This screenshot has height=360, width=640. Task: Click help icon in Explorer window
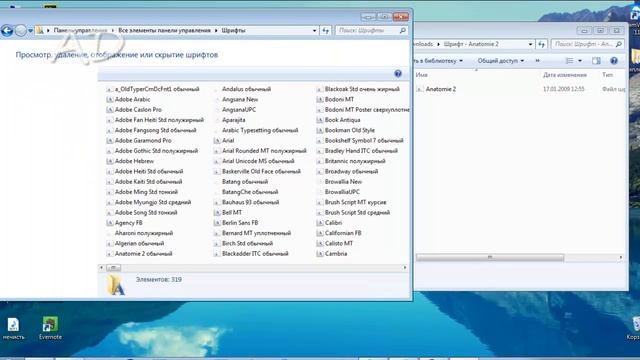coord(614,61)
